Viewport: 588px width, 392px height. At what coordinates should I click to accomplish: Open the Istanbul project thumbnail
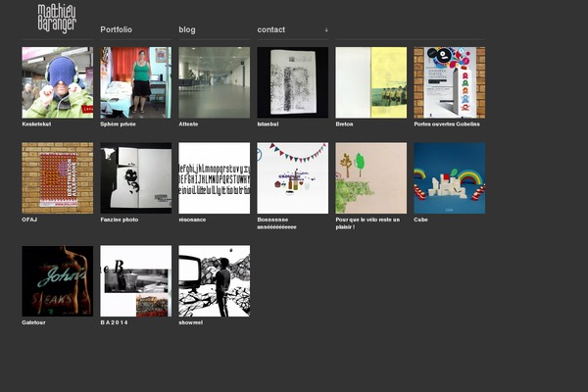(x=292, y=82)
